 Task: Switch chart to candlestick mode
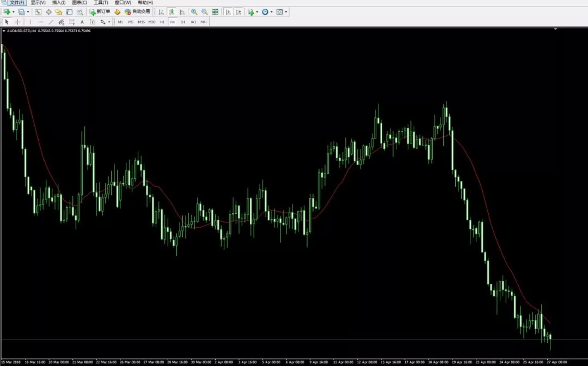pyautogui.click(x=171, y=11)
